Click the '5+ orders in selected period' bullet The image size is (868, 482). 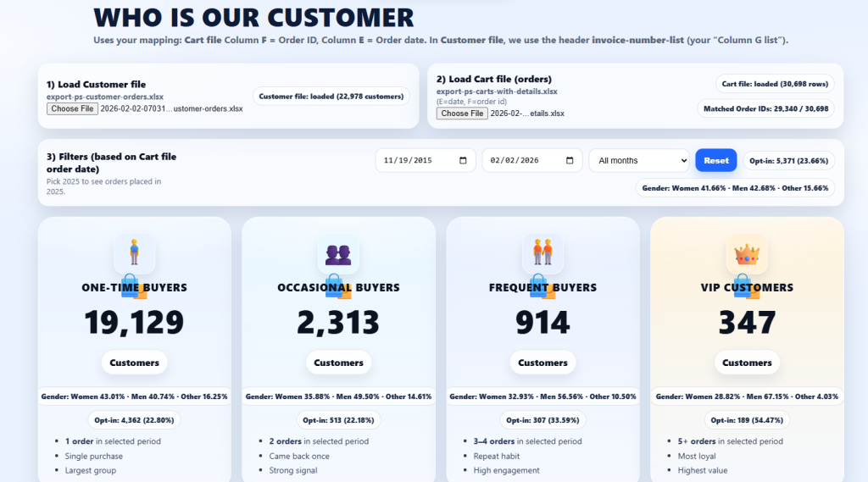coord(730,441)
